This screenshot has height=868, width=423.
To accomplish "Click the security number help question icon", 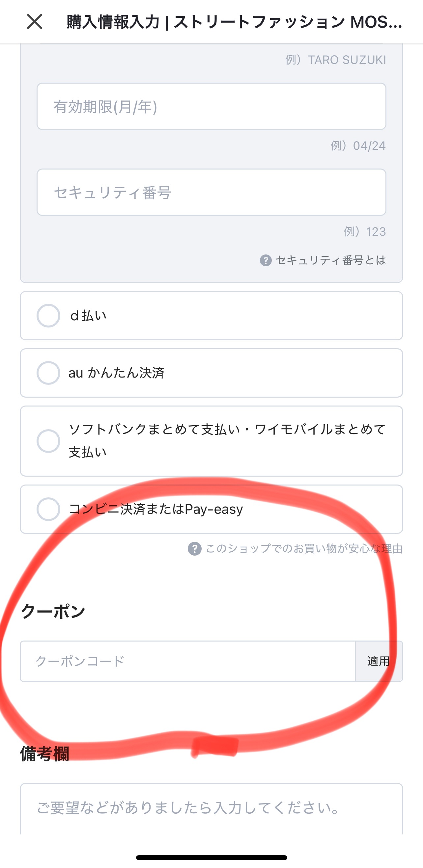I will point(266,260).
